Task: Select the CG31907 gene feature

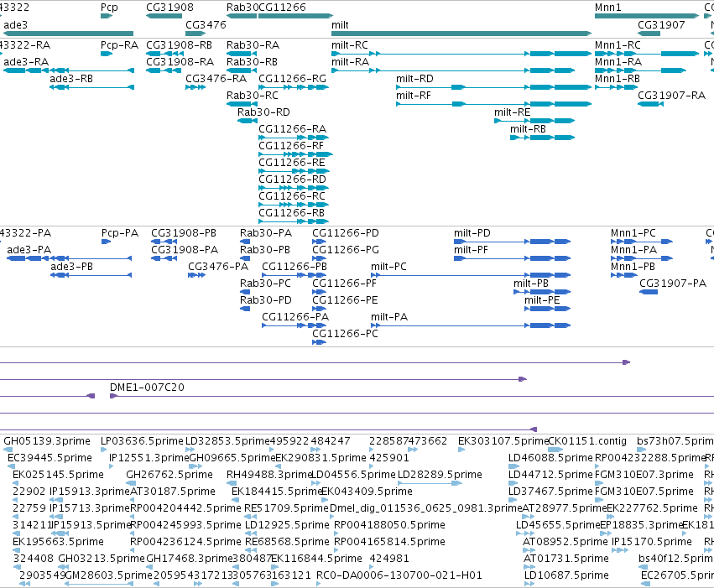Action: point(649,34)
